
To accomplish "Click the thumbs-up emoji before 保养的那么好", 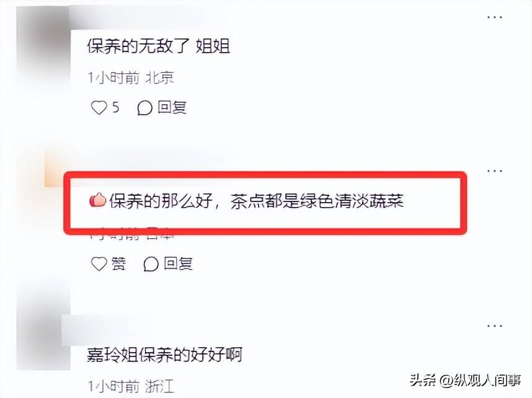I will click(x=98, y=200).
